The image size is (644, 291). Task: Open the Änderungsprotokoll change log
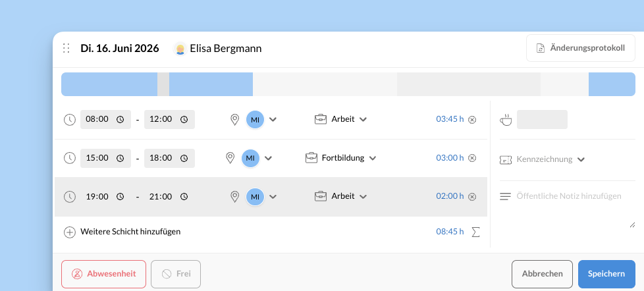(581, 48)
